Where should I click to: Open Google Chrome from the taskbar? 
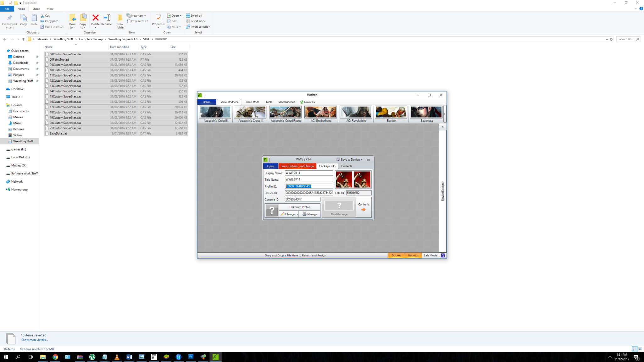[x=55, y=357]
